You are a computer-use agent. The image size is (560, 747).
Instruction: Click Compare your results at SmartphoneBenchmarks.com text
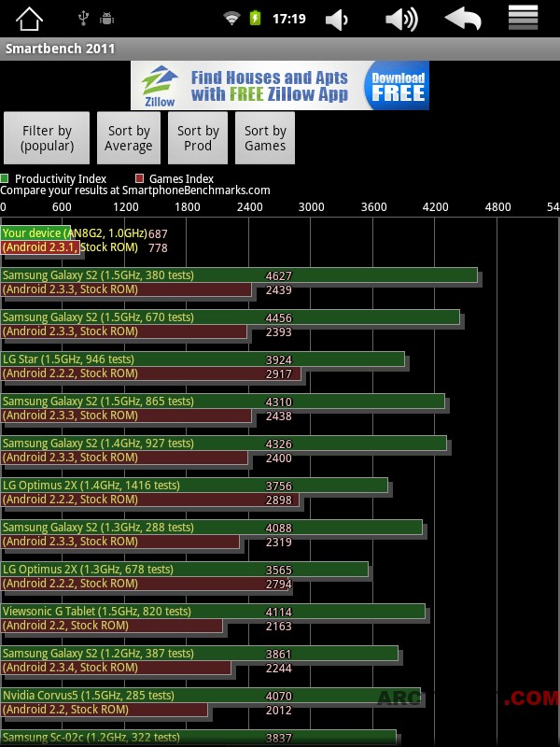(x=135, y=190)
